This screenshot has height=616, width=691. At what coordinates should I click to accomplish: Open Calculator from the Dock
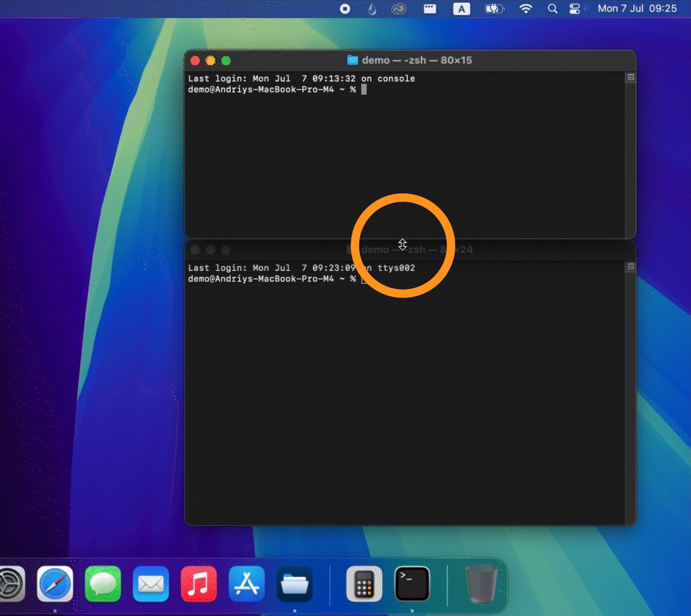(364, 584)
